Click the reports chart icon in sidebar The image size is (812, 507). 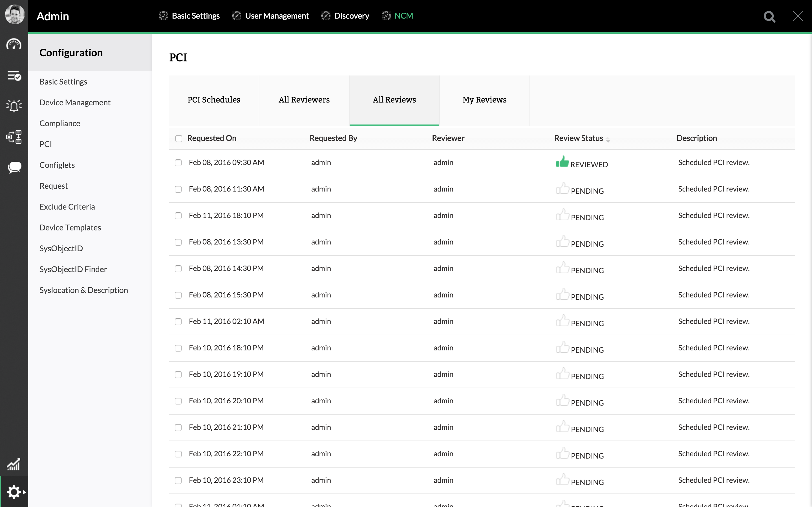point(14,464)
